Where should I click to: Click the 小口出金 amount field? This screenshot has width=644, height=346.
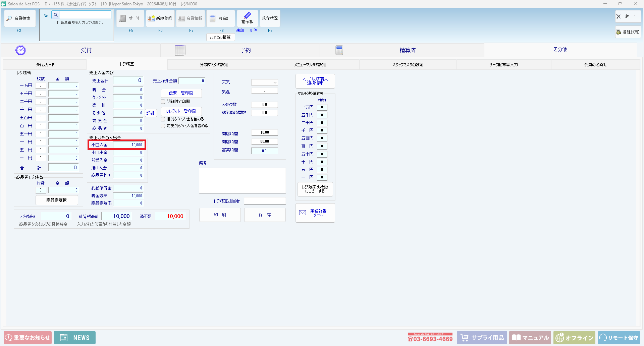point(128,153)
